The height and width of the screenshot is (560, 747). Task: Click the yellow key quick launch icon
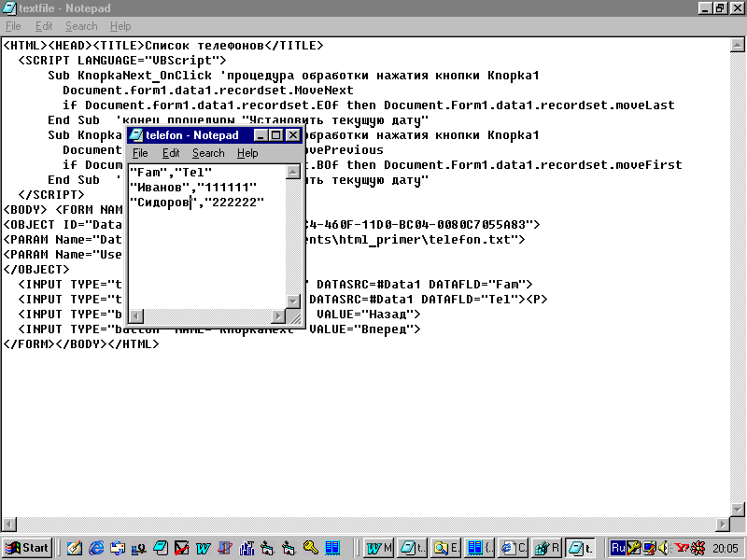[x=310, y=548]
